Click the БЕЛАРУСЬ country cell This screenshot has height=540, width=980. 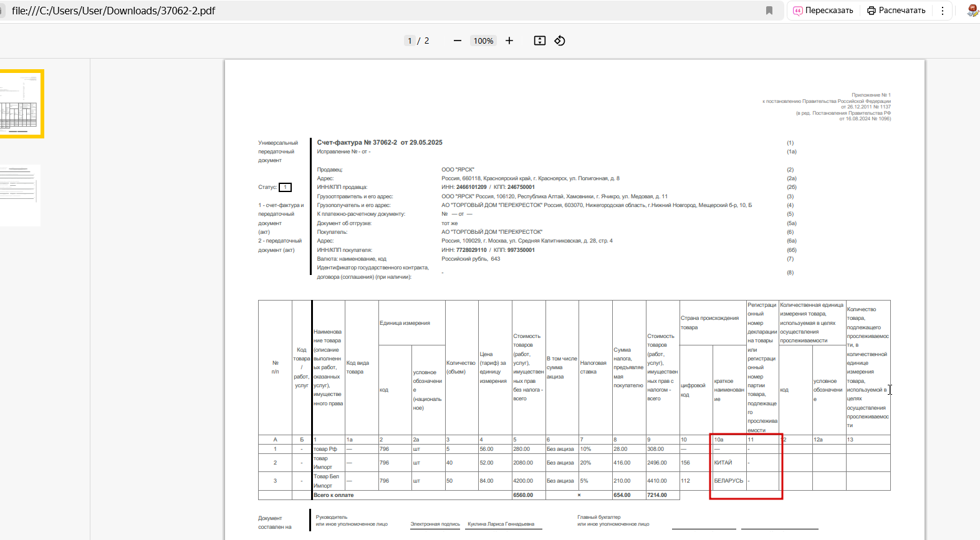(x=729, y=481)
